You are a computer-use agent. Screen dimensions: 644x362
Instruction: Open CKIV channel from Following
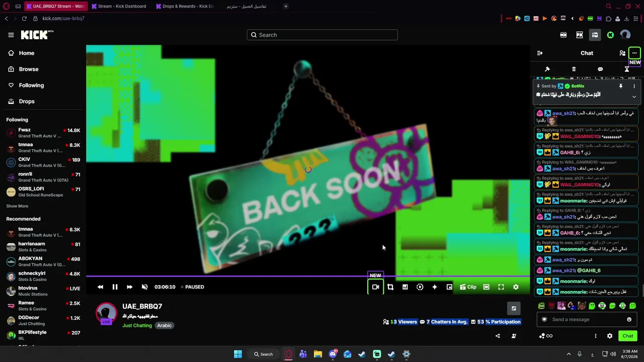coord(43,162)
